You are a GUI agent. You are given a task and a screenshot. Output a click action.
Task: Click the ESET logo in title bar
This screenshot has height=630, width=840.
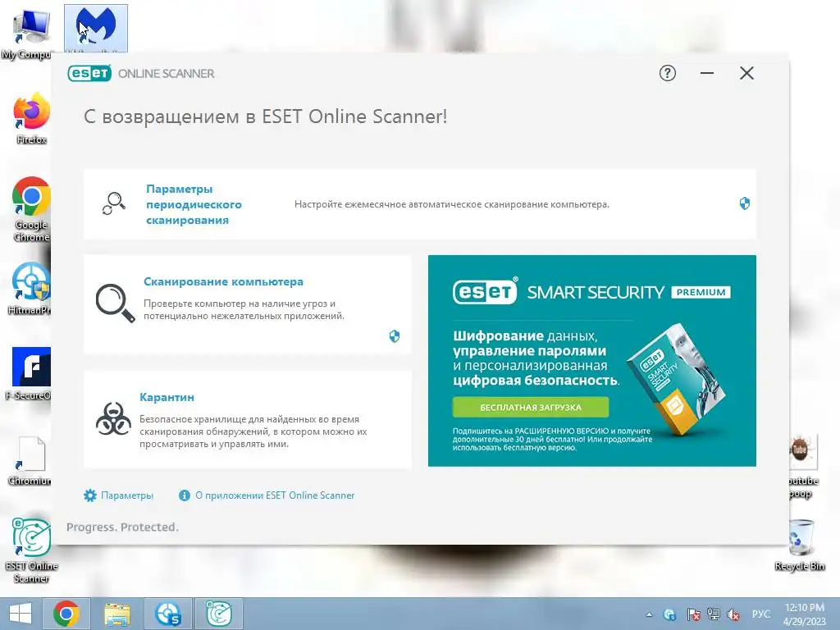click(89, 73)
